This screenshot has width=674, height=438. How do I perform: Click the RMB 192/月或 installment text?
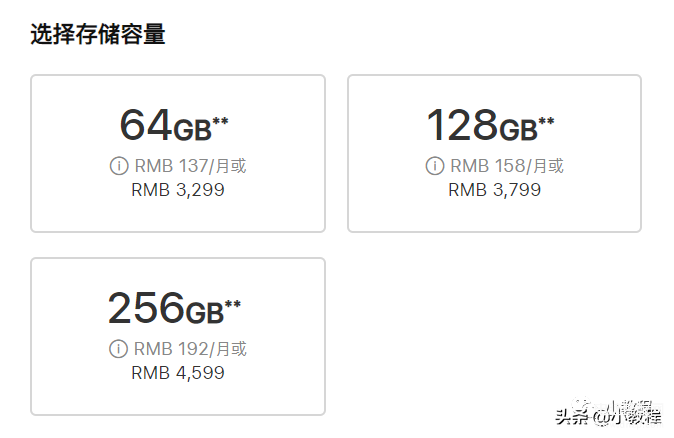coord(190,349)
